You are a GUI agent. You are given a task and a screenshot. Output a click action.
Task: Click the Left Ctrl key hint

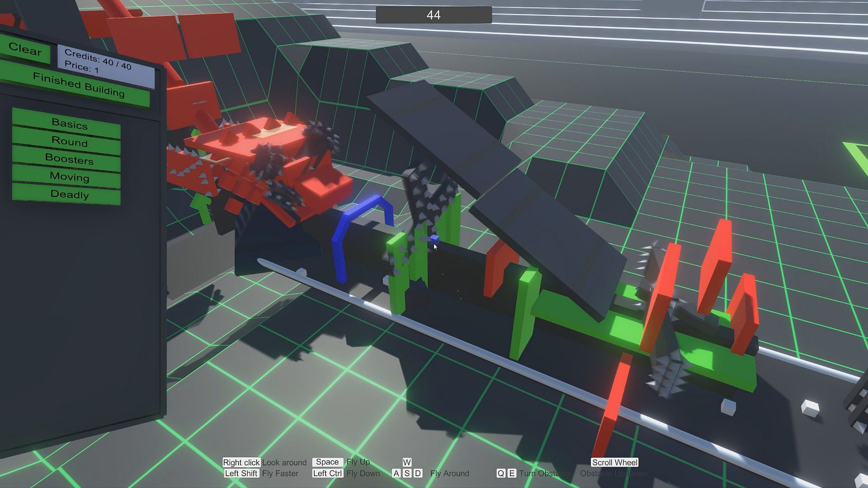pyautogui.click(x=327, y=473)
